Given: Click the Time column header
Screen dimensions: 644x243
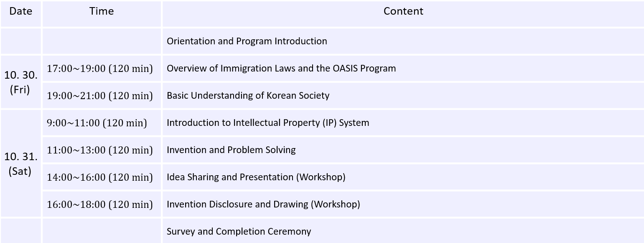Looking at the screenshot, I should [102, 12].
